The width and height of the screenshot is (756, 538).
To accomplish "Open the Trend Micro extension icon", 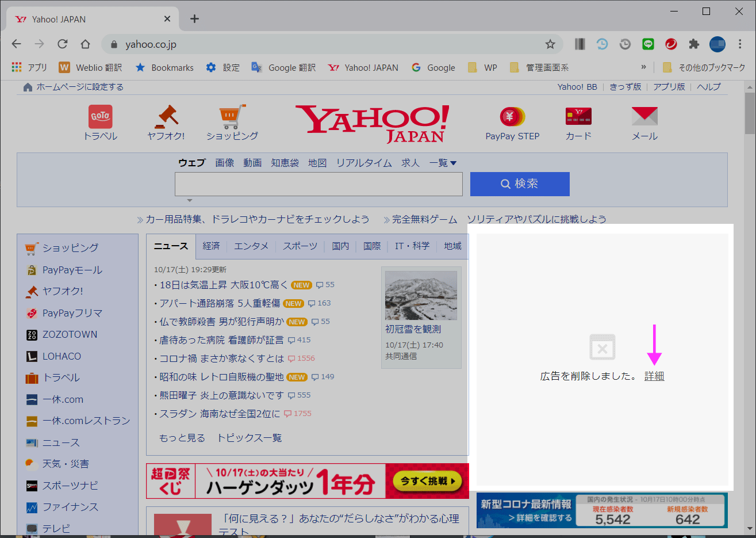I will pos(671,44).
